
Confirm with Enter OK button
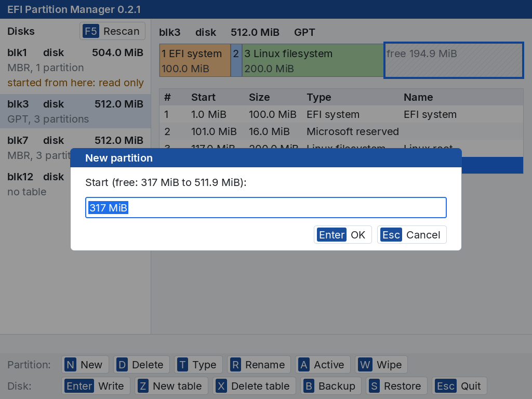343,235
